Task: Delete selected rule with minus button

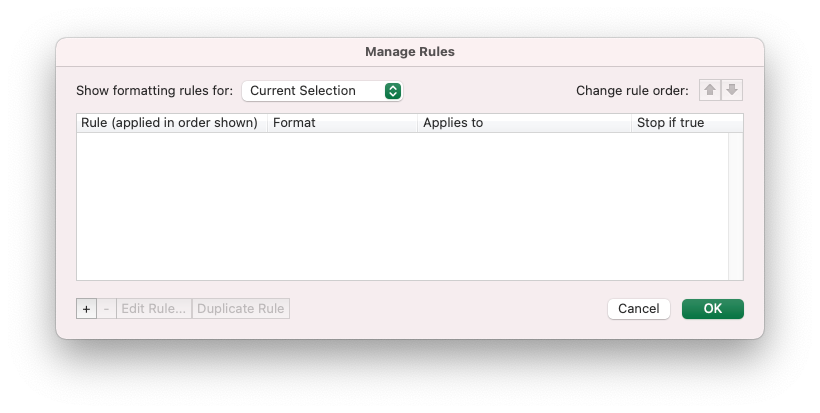Action: click(106, 308)
